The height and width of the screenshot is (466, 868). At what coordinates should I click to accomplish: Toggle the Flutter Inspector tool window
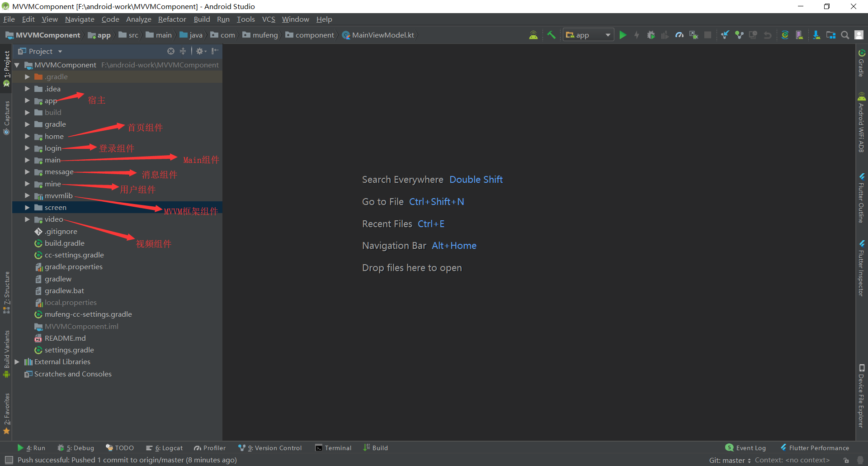(862, 268)
